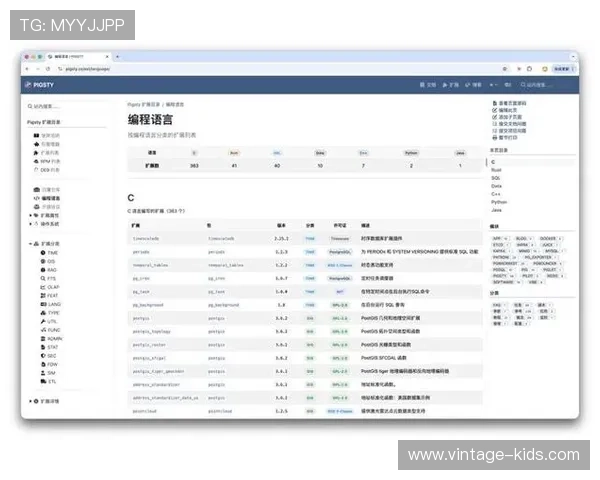Jump to Java in table of contents
Image resolution: width=600 pixels, height=480 pixels.
pos(496,210)
